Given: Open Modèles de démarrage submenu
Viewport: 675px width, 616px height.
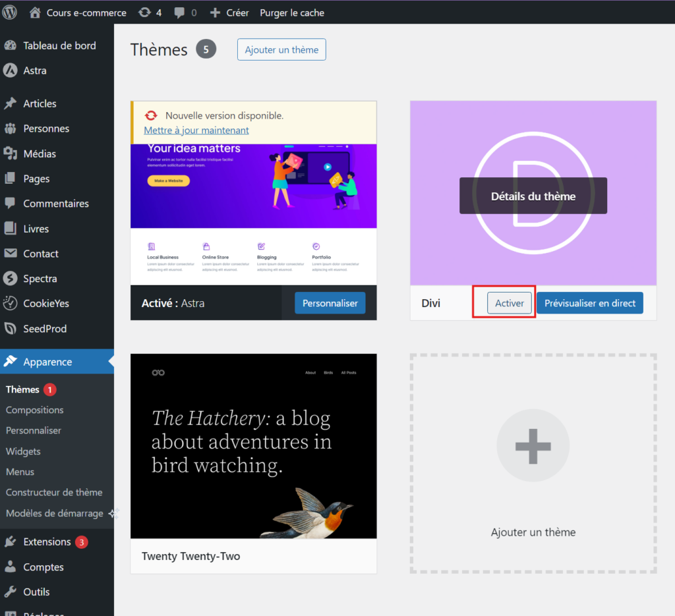Looking at the screenshot, I should click(55, 513).
